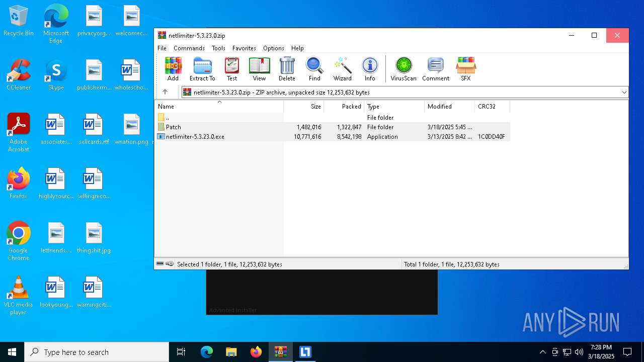Image resolution: width=644 pixels, height=362 pixels.
Task: Sort files by Modified column
Action: [449, 107]
